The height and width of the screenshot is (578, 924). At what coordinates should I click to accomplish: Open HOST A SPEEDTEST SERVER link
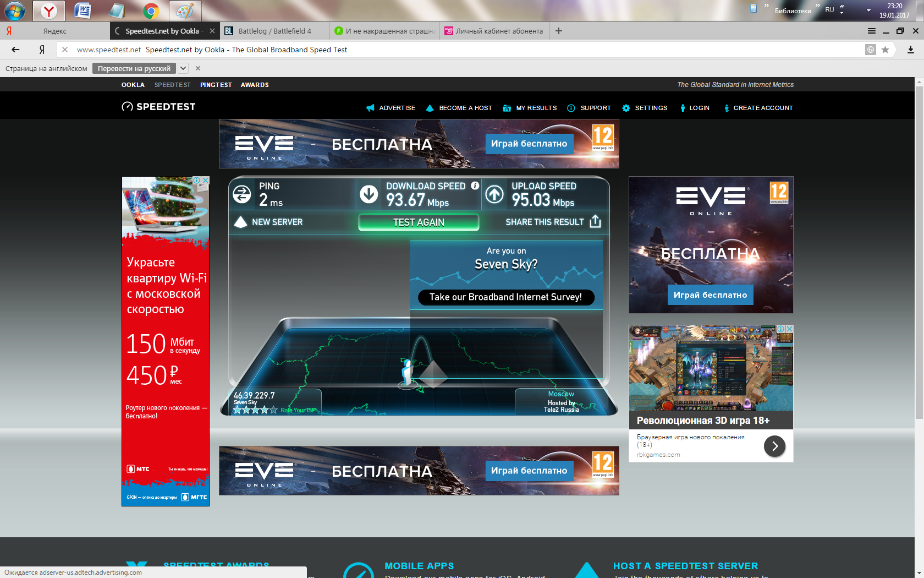pos(685,566)
